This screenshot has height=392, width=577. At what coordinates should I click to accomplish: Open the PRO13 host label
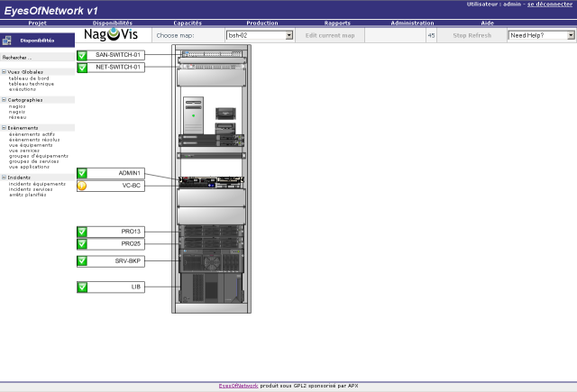click(x=115, y=232)
